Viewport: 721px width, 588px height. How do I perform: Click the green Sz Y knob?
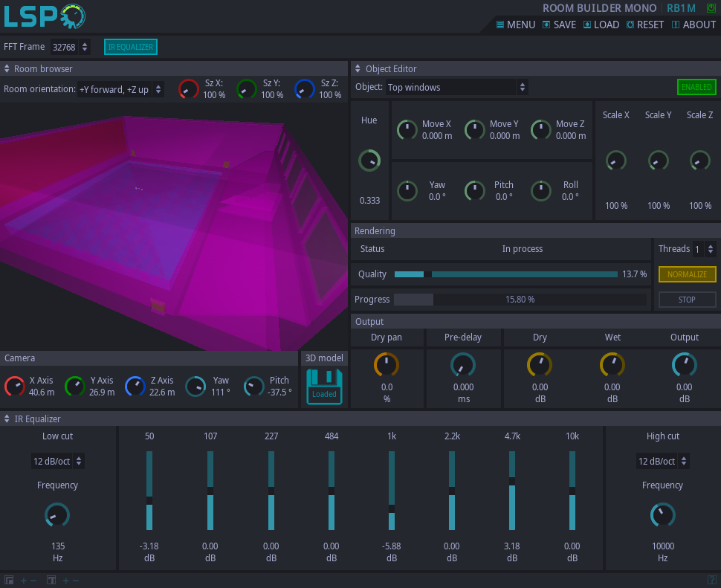pyautogui.click(x=247, y=89)
